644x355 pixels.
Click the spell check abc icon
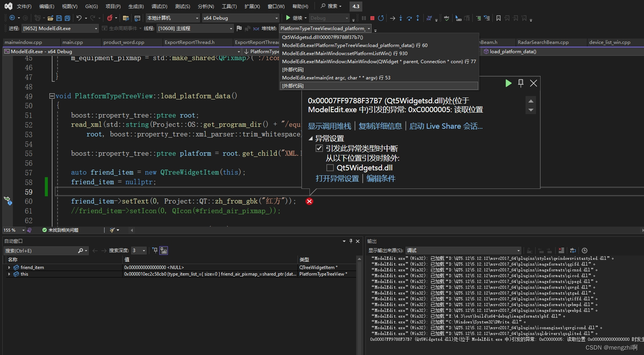pos(446,18)
